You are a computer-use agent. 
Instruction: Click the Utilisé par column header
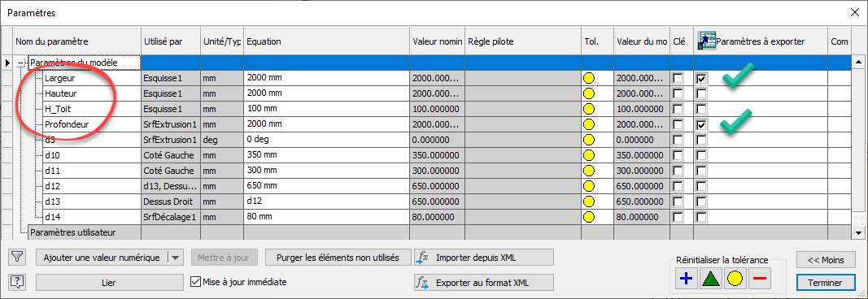171,41
